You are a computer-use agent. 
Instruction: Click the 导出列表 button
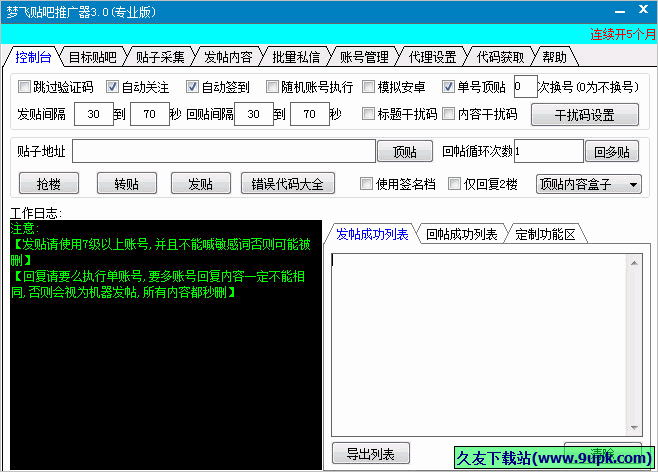[x=371, y=454]
